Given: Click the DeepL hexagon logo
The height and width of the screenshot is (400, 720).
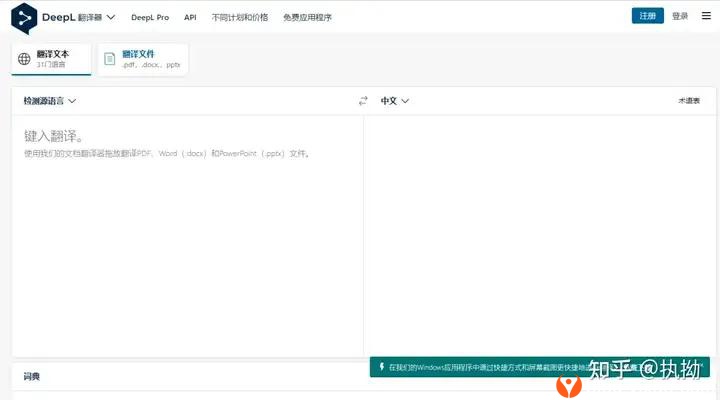Looking at the screenshot, I should tap(24, 17).
